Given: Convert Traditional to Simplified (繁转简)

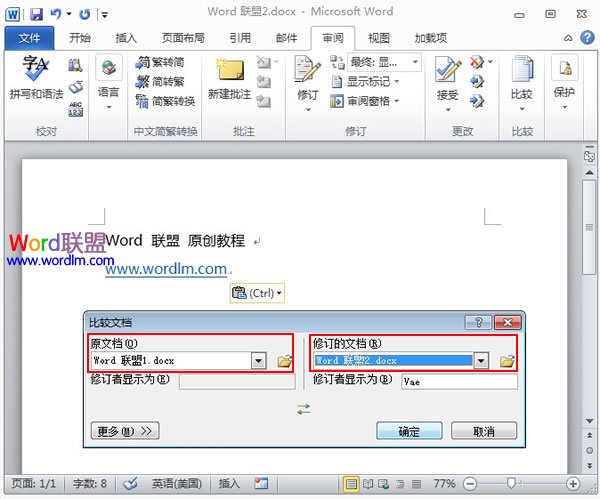Looking at the screenshot, I should 160,62.
